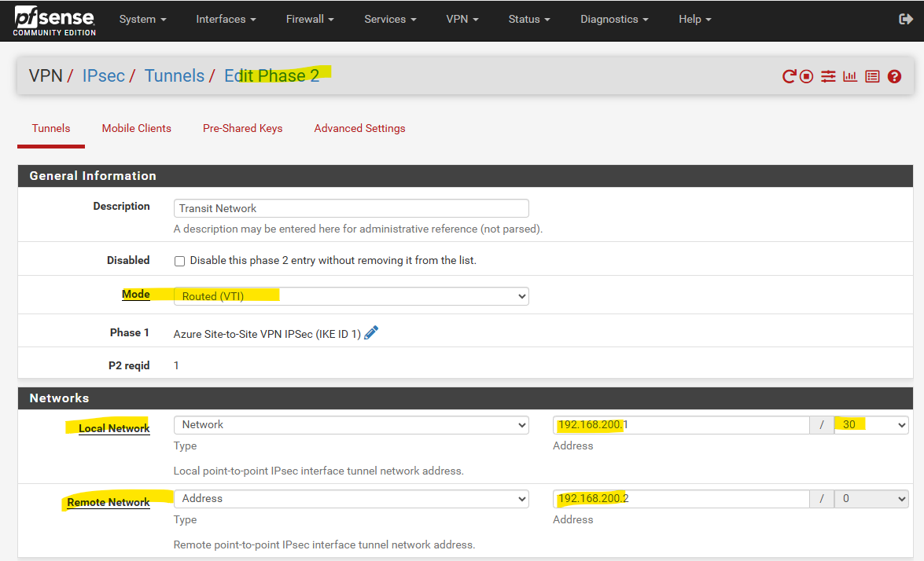The height and width of the screenshot is (561, 924).
Task: Edit Phase 1 via pencil icon
Action: [370, 332]
